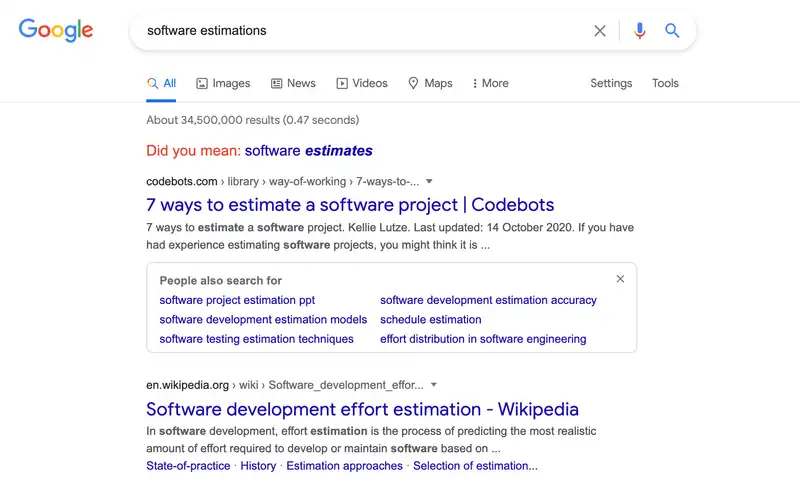Expand the More menu
This screenshot has height=481, width=800.
490,83
